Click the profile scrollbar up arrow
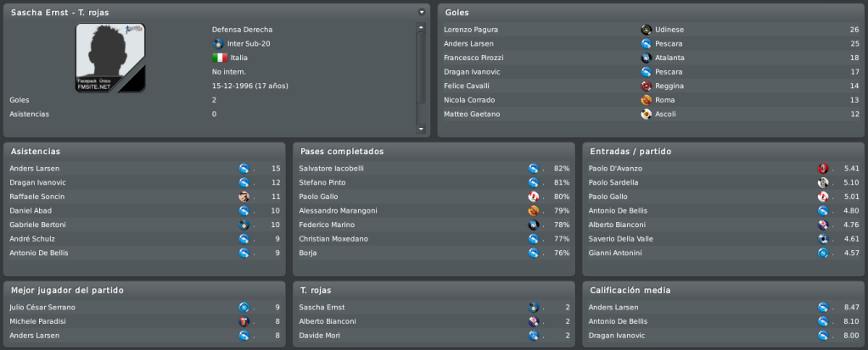Image resolution: width=868 pixels, height=350 pixels. point(421,27)
